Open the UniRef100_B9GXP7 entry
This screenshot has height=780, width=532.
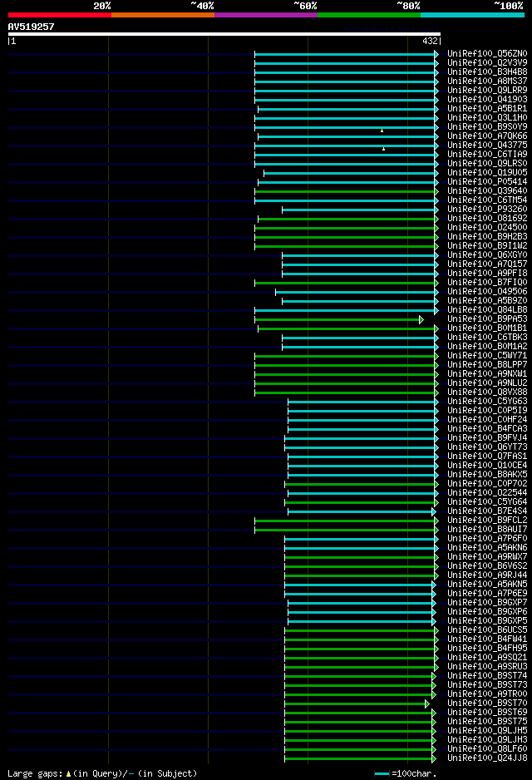click(487, 603)
